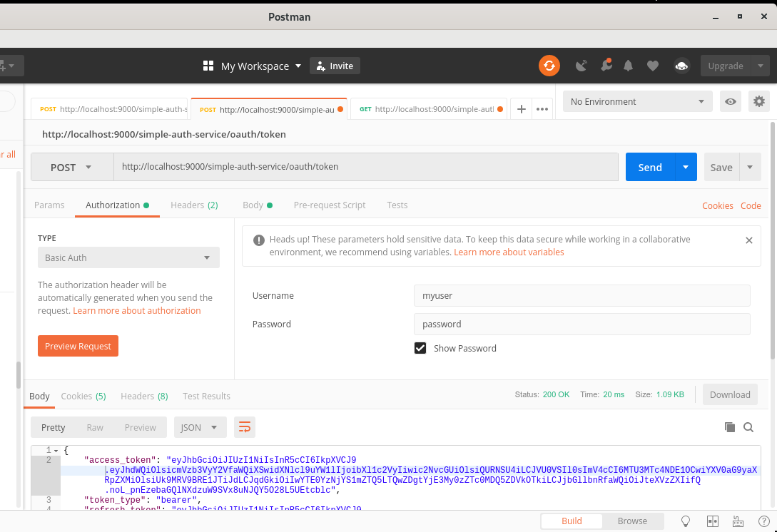The height and width of the screenshot is (532, 777).
Task: Open the Params tab
Action: [x=49, y=205]
